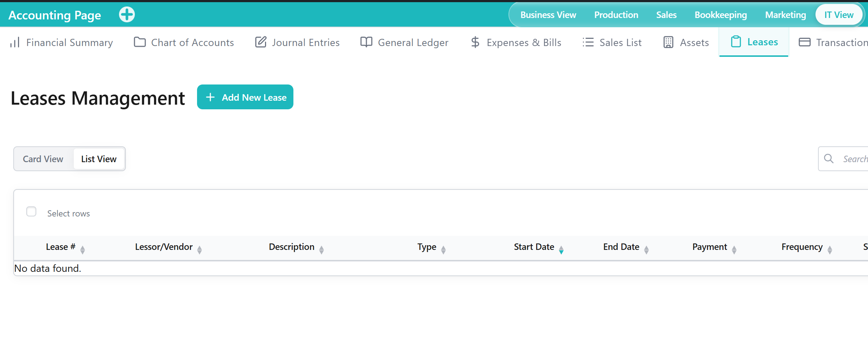868x352 pixels.
Task: Click the clipboard icon for Leases
Action: [736, 42]
